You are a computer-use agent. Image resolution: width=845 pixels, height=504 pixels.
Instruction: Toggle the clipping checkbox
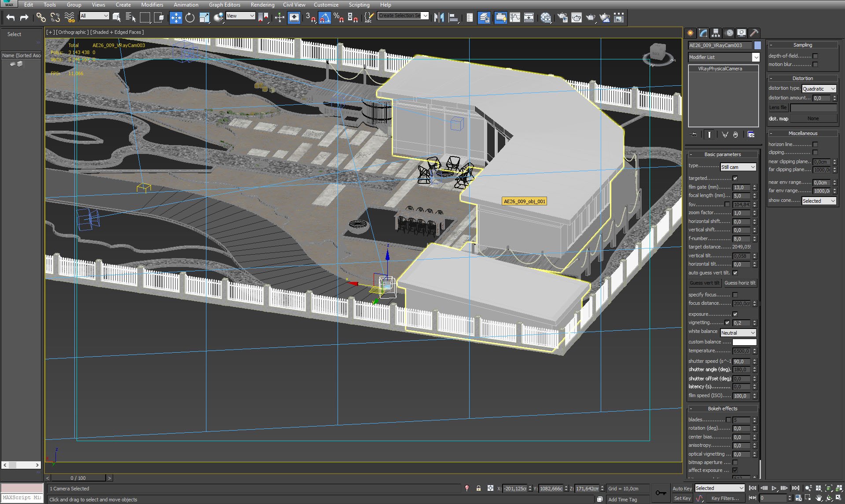815,152
